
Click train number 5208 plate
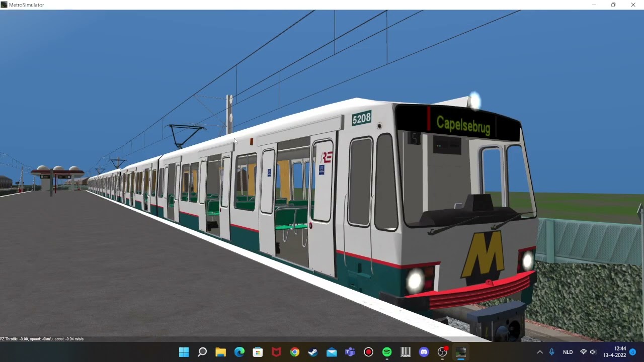(x=361, y=119)
